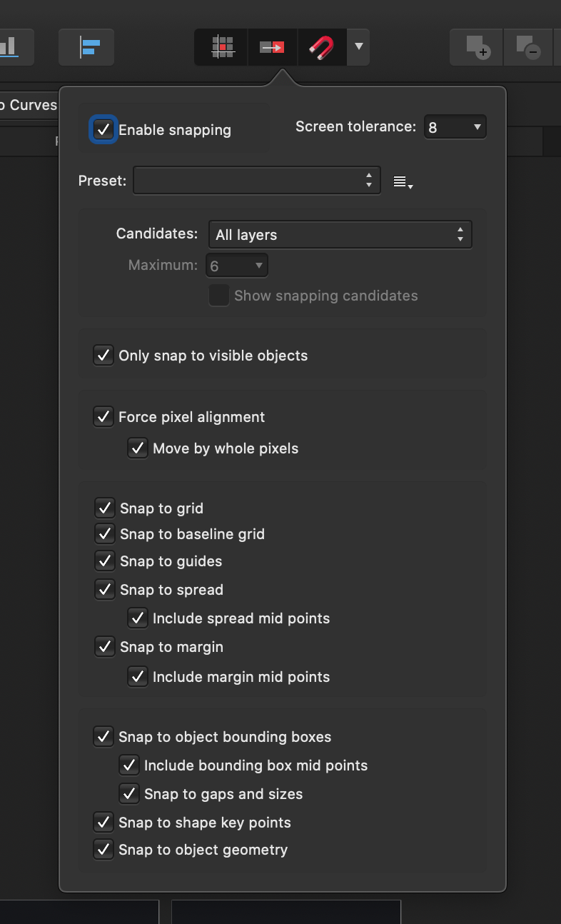Uncheck Snap to baseline grid
The width and height of the screenshot is (561, 924).
[x=105, y=533]
